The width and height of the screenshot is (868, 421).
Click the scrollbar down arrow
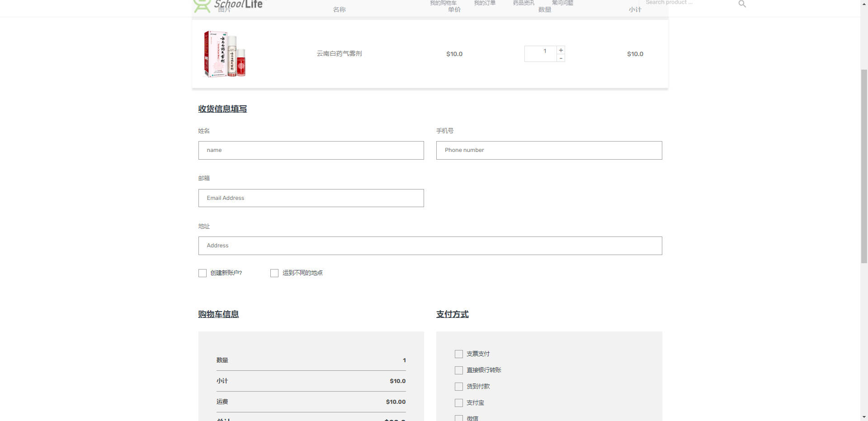click(864, 417)
